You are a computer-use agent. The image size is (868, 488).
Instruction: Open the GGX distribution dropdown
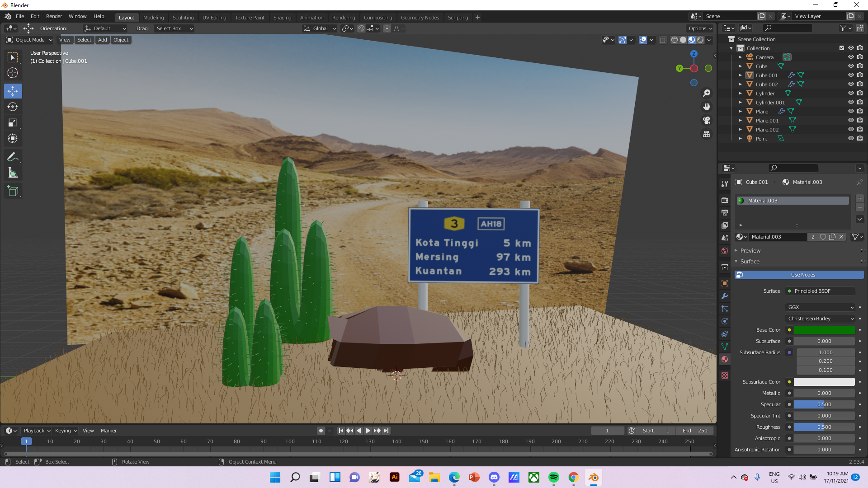coord(820,307)
